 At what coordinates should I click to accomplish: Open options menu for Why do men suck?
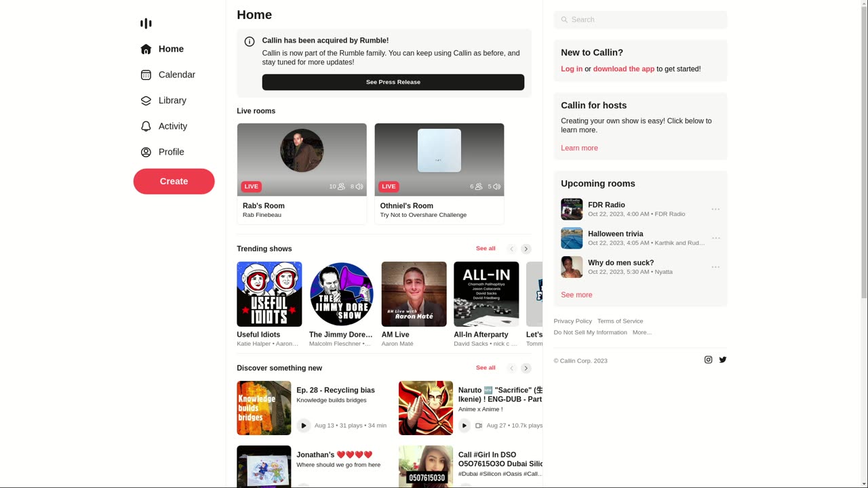715,267
